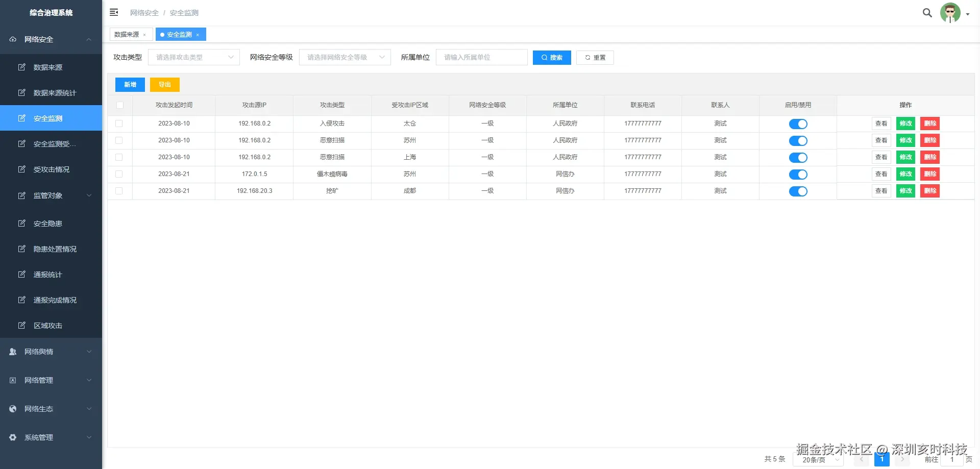Open 安全隐患 in the sidebar

click(51, 223)
